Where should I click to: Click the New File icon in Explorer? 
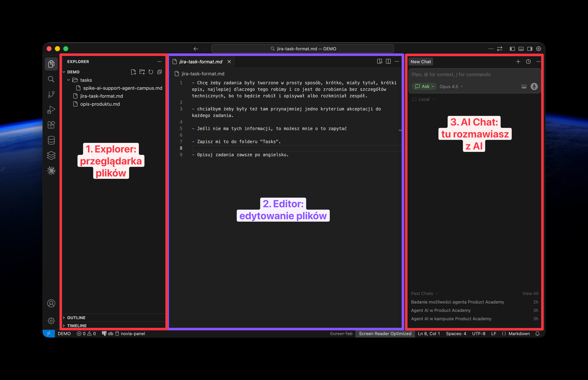(133, 72)
